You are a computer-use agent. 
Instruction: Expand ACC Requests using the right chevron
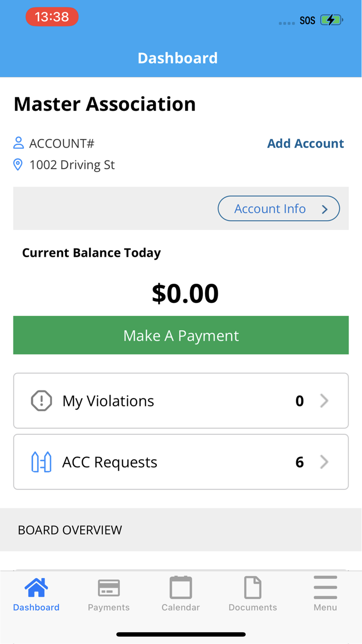324,461
